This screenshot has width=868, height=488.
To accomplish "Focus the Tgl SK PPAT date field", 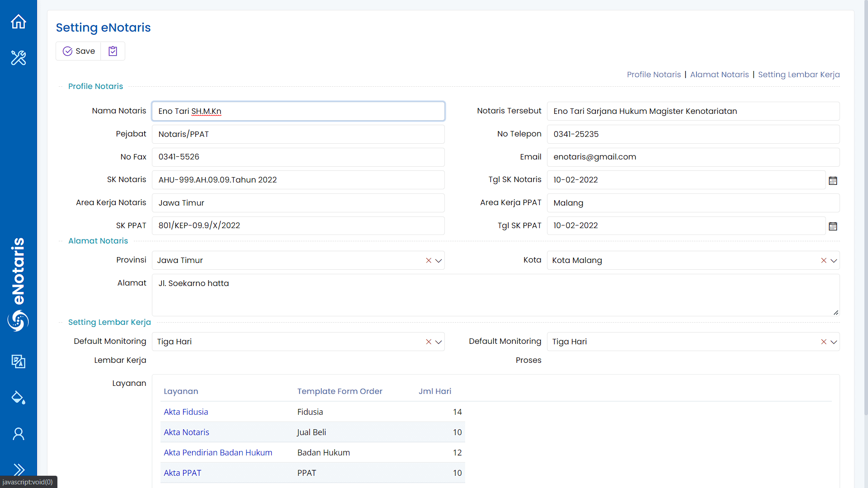I will 686,225.
